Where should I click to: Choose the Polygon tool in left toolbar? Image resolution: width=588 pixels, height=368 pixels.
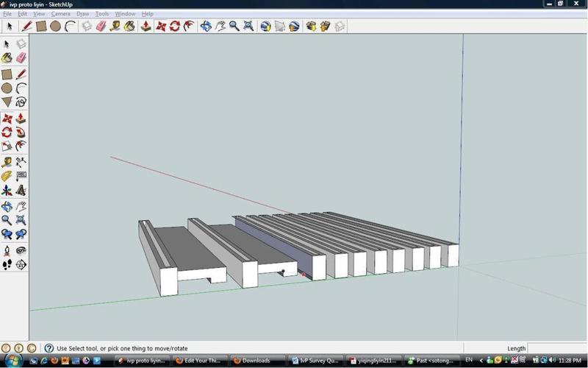coord(7,102)
